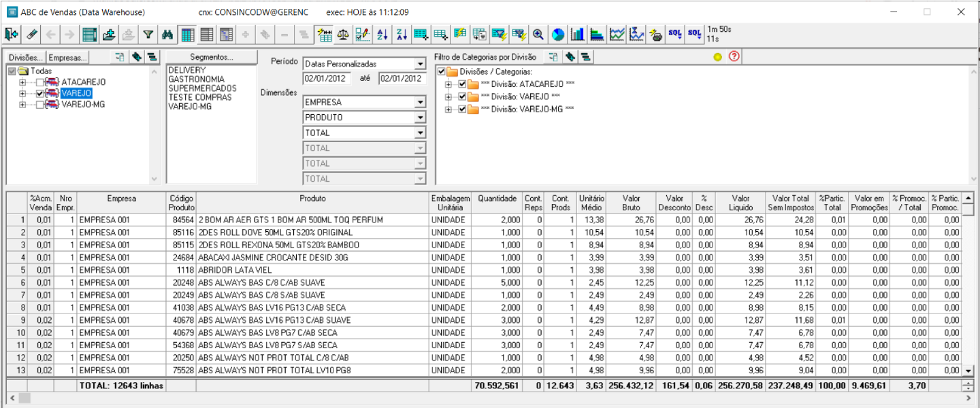Open the EMPRESA dimension dropdown
The image size is (980, 408).
pyautogui.click(x=420, y=102)
